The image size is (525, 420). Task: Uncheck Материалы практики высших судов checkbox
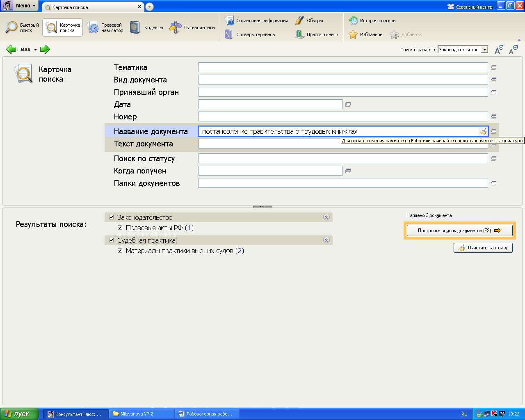(x=120, y=250)
